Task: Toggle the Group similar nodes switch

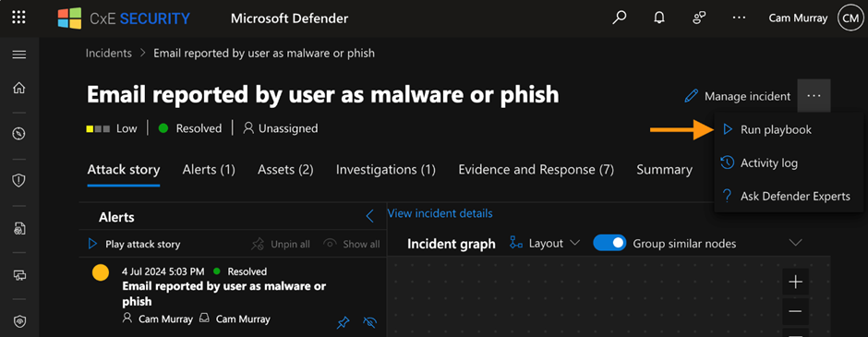Action: [609, 243]
